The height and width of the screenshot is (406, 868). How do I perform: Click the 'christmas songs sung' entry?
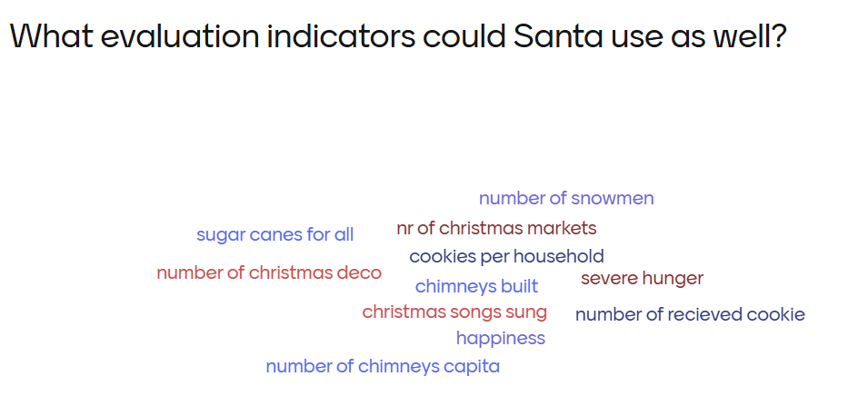tap(454, 312)
